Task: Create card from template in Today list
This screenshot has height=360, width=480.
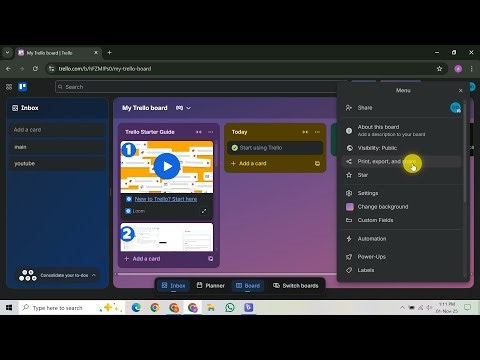Action: pos(317,163)
